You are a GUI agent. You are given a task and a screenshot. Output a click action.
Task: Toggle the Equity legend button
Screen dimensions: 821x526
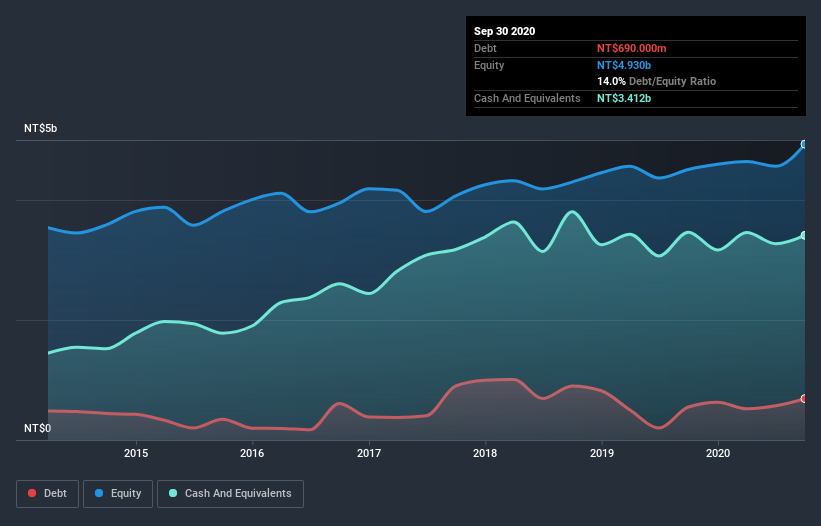[118, 494]
